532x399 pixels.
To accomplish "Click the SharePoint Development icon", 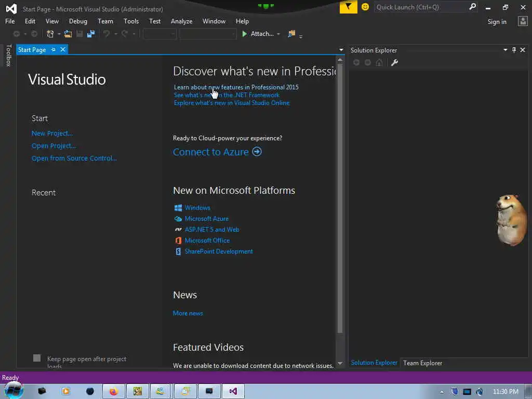I will tap(178, 251).
